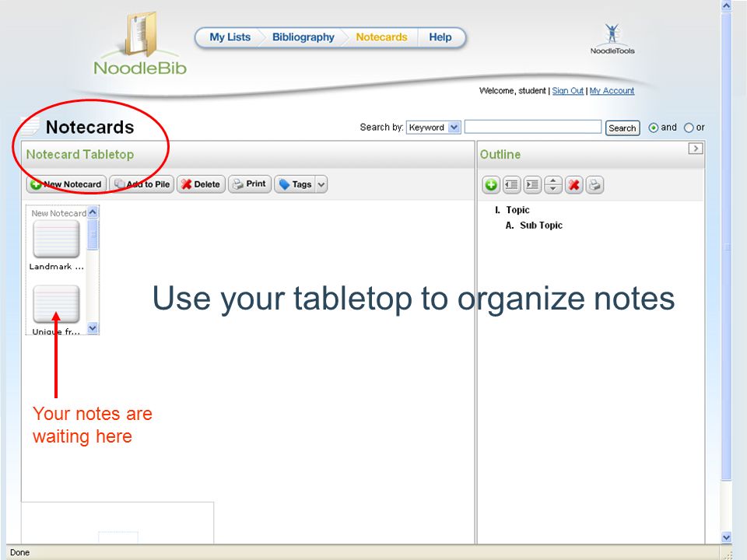
Task: Click the outline move up/down icon
Action: click(x=553, y=185)
